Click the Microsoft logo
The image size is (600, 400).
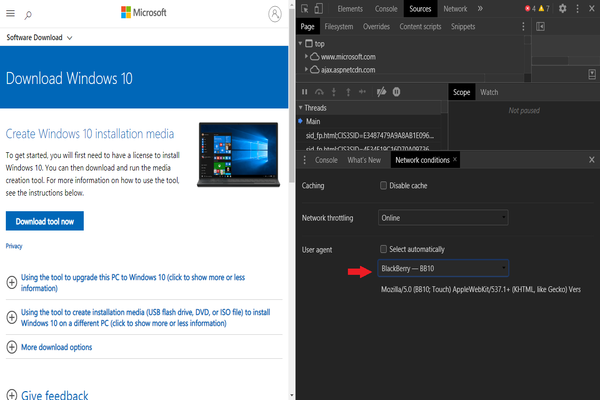(x=144, y=13)
